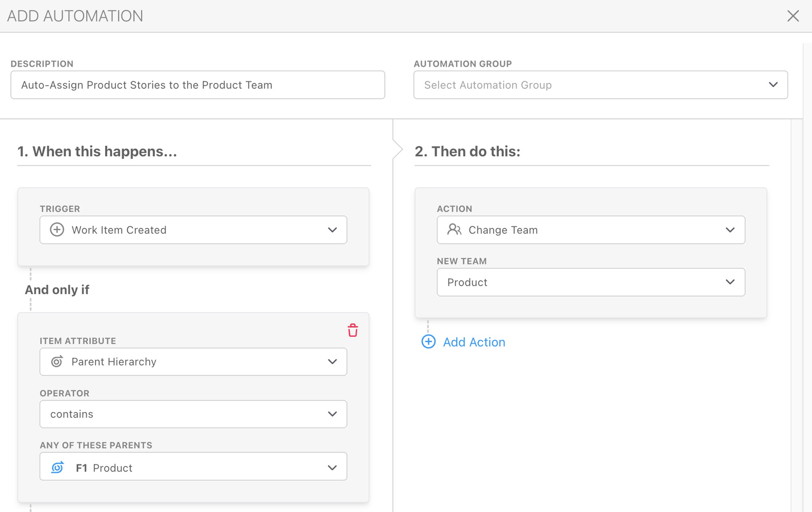Expand the Automation Group dropdown chevron
812x512 pixels.
tap(773, 85)
